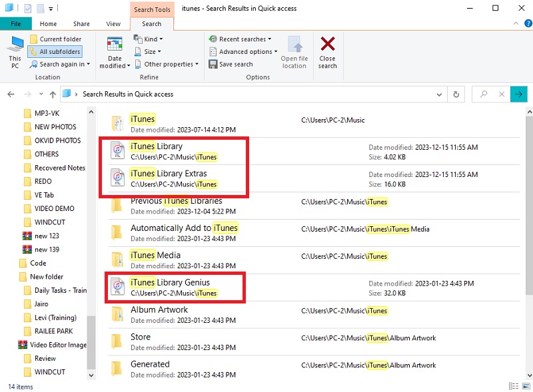The image size is (533, 392).
Task: Open the Search again in dropdown
Action: (60, 64)
